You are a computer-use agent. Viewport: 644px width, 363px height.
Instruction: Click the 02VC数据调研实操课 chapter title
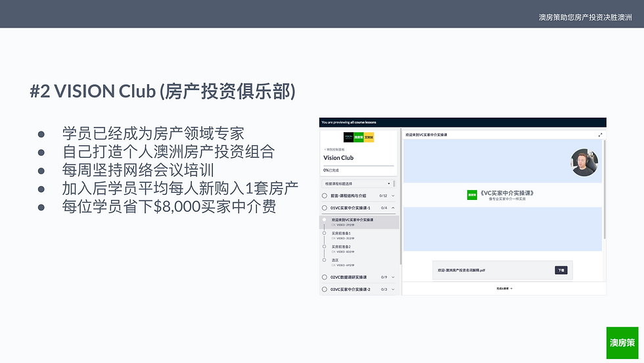(349, 277)
